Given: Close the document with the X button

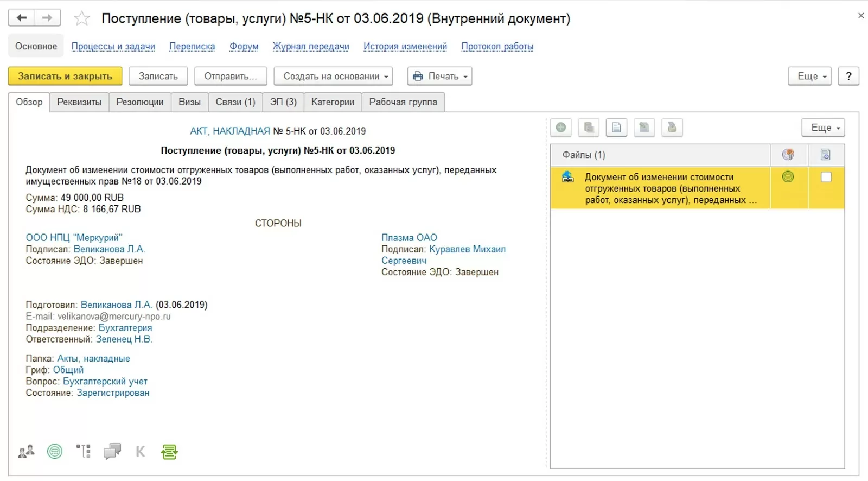Looking at the screenshot, I should pyautogui.click(x=861, y=16).
